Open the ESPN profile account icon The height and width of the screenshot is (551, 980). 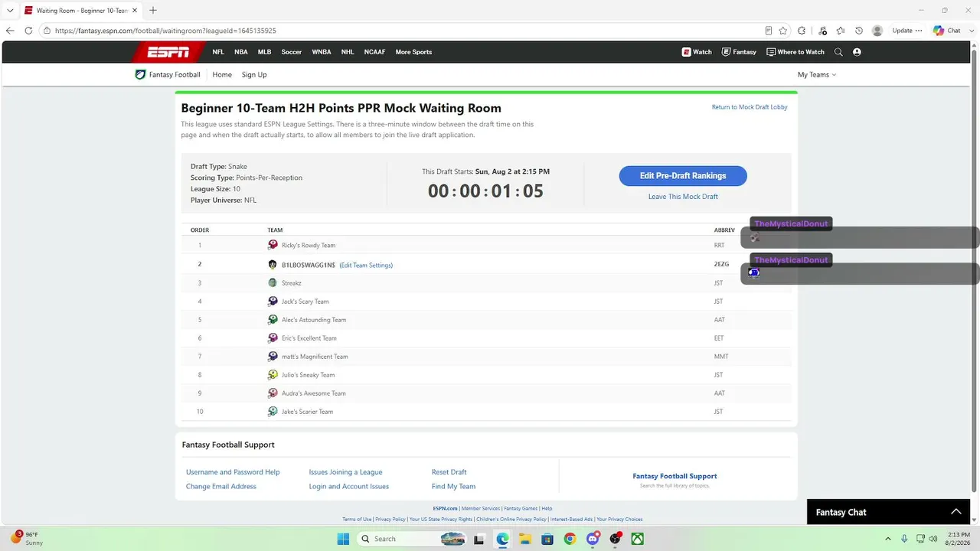[857, 52]
